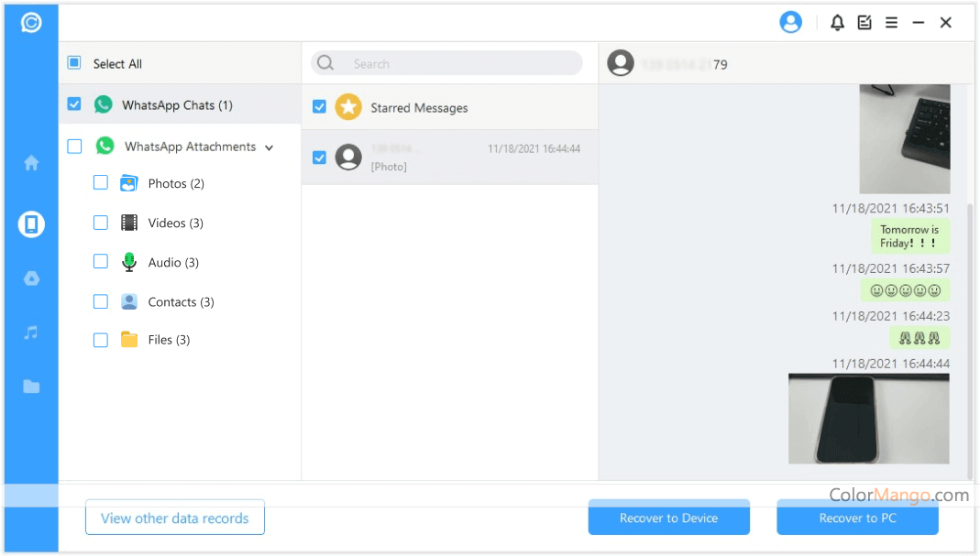Open the keyboard photo thumbnail in chat
The image size is (980, 556).
(x=905, y=138)
